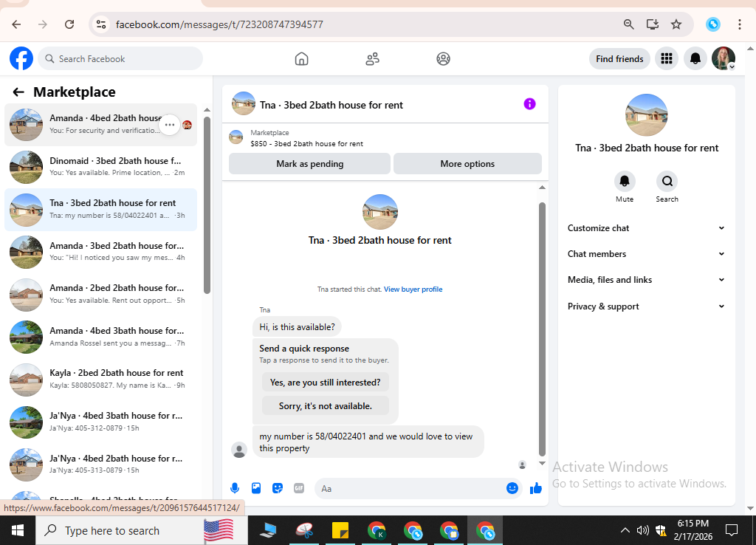Click the Windows Start button

coord(18,530)
